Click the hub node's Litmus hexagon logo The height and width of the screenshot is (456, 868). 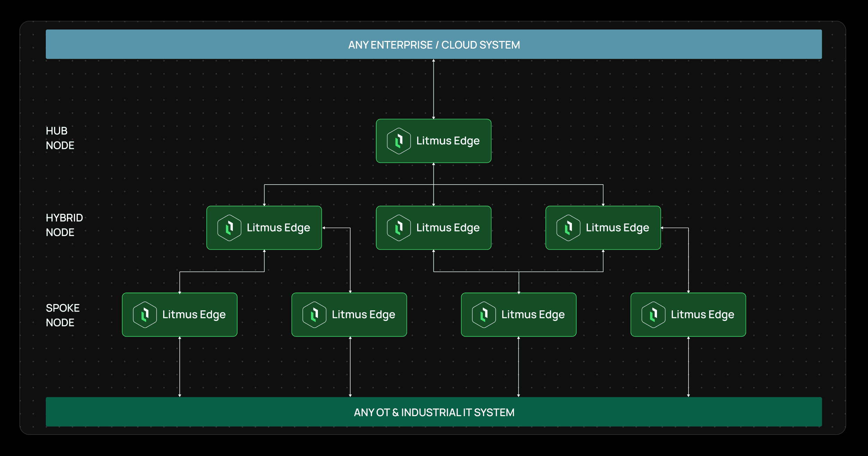[x=399, y=141]
